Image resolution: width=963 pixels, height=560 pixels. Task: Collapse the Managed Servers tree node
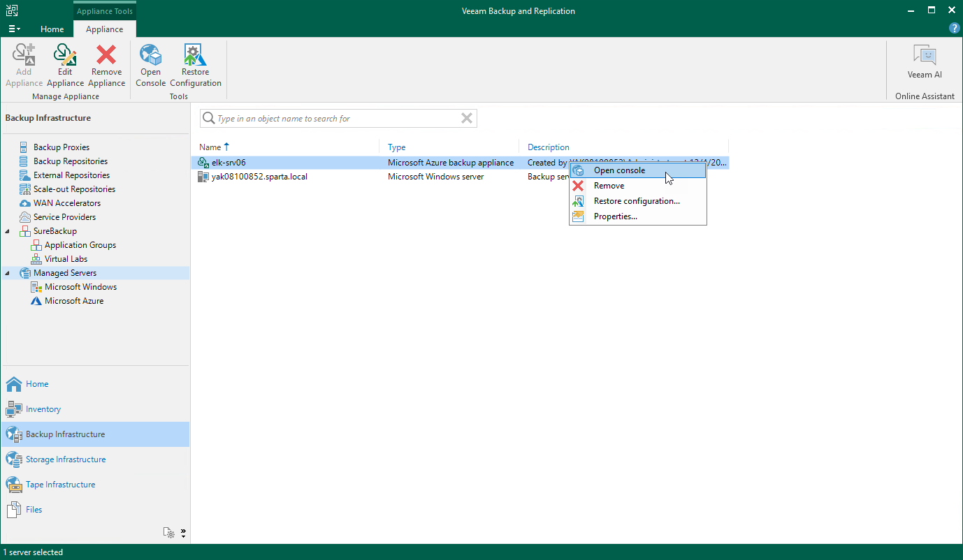click(x=8, y=273)
